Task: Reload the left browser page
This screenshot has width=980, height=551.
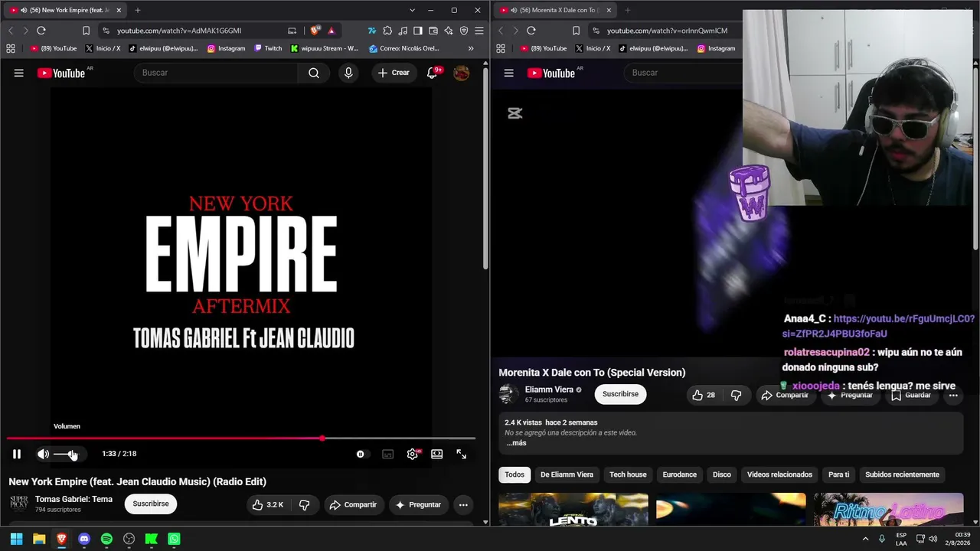Action: (41, 31)
